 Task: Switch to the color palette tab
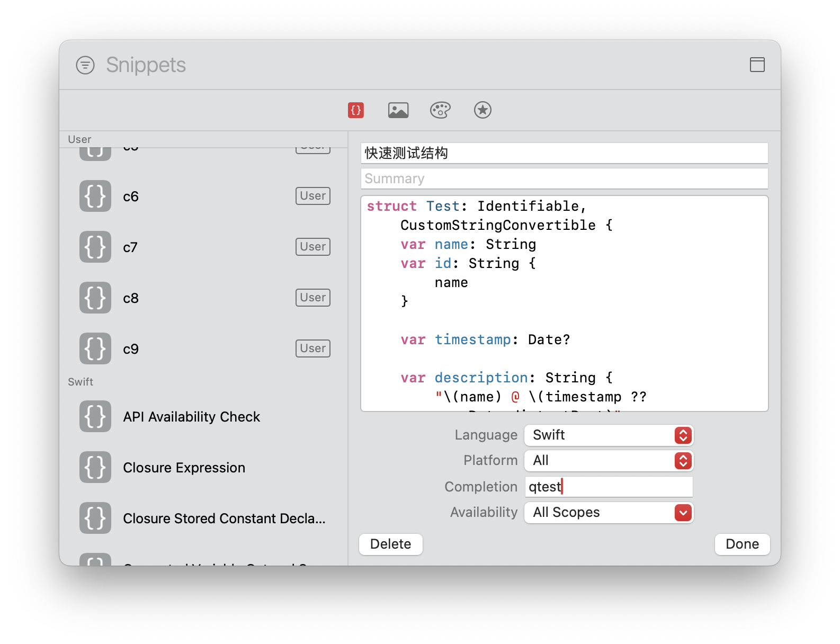click(440, 110)
